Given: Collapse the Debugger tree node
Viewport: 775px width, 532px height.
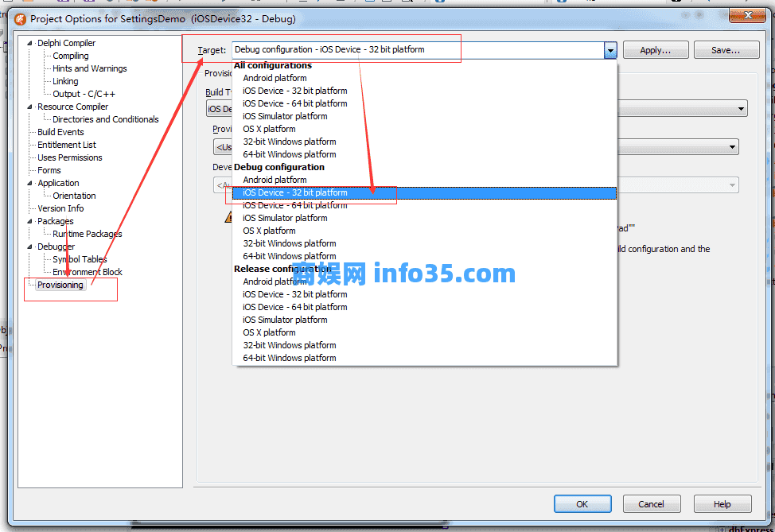Looking at the screenshot, I should pos(29,247).
